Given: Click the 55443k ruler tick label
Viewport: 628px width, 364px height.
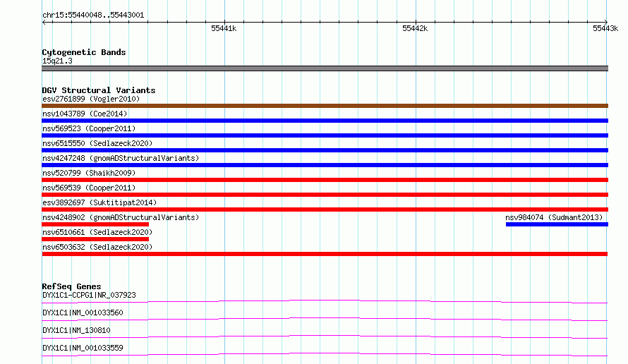Looking at the screenshot, I should pyautogui.click(x=605, y=28).
